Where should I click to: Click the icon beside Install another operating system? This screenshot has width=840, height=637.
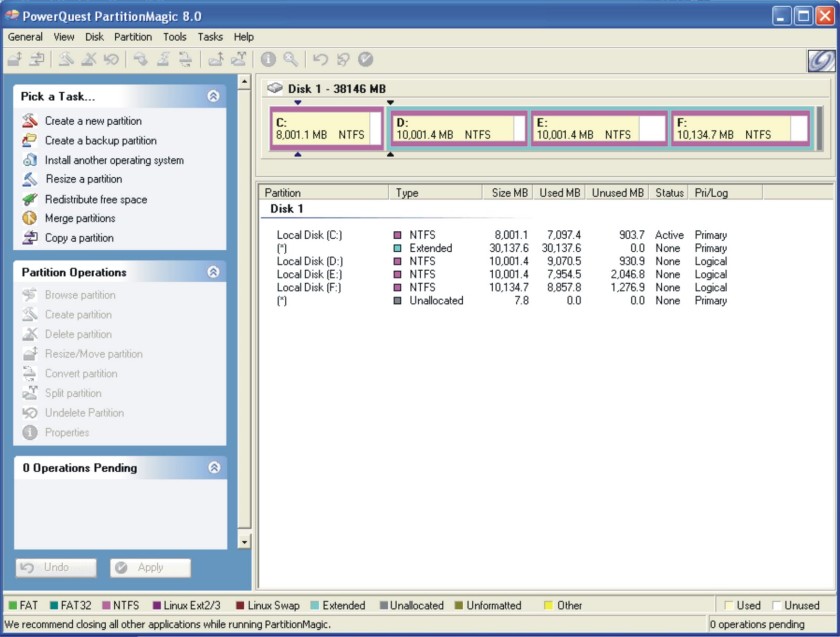click(30, 160)
